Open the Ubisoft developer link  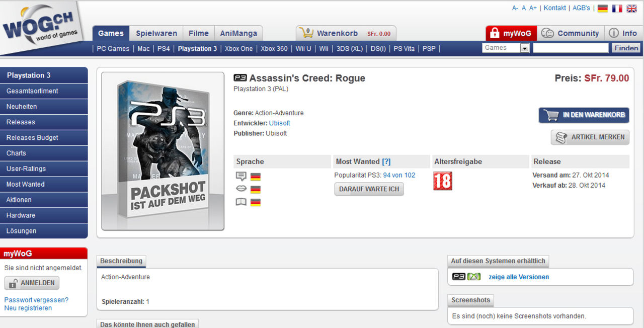pyautogui.click(x=279, y=123)
